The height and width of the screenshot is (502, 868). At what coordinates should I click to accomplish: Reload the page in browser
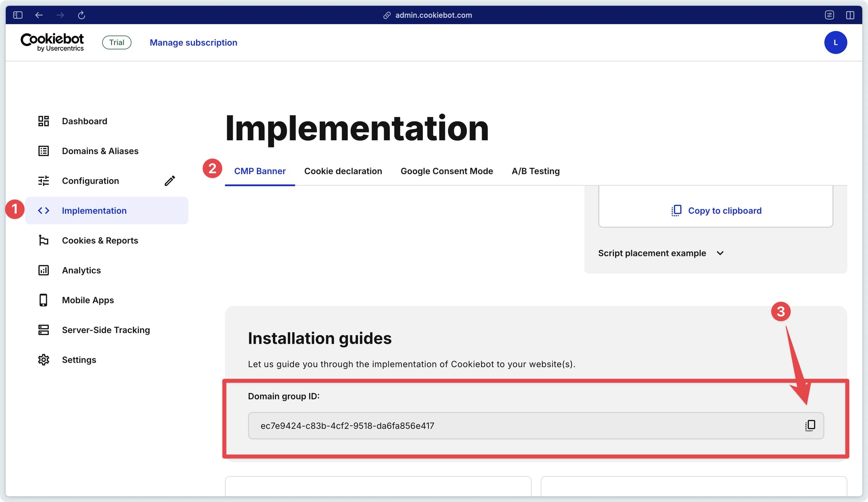pos(81,15)
